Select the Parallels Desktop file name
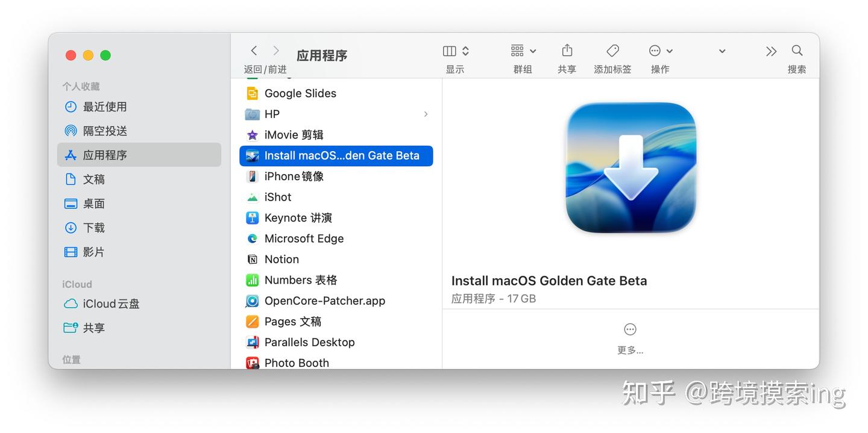This screenshot has height=433, width=868. coord(309,342)
